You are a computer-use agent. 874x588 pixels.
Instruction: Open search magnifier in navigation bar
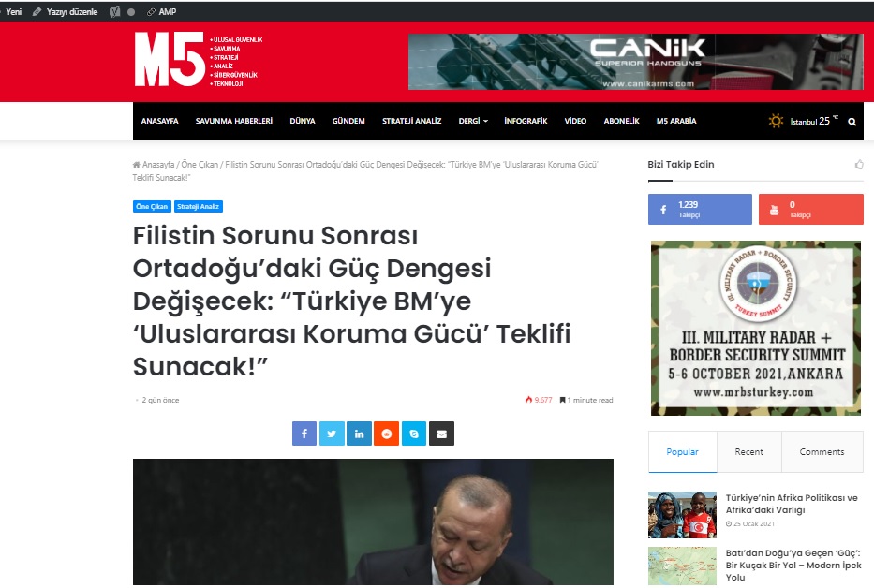[852, 122]
